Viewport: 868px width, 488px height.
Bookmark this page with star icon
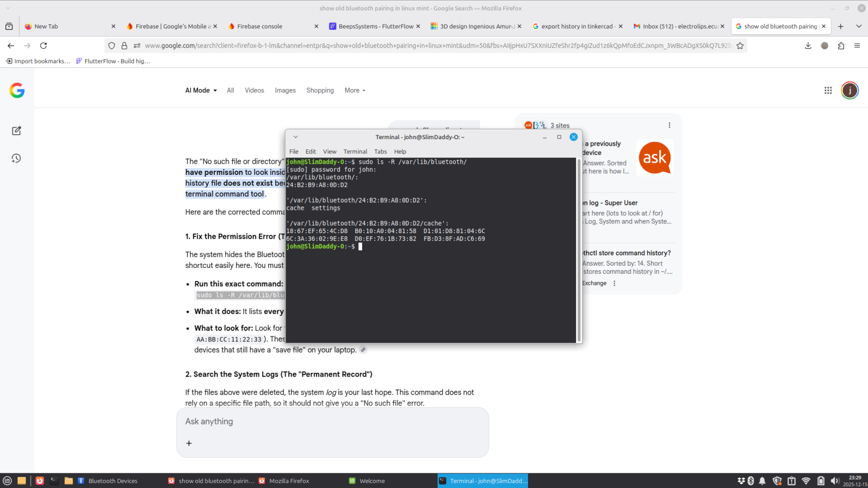740,46
